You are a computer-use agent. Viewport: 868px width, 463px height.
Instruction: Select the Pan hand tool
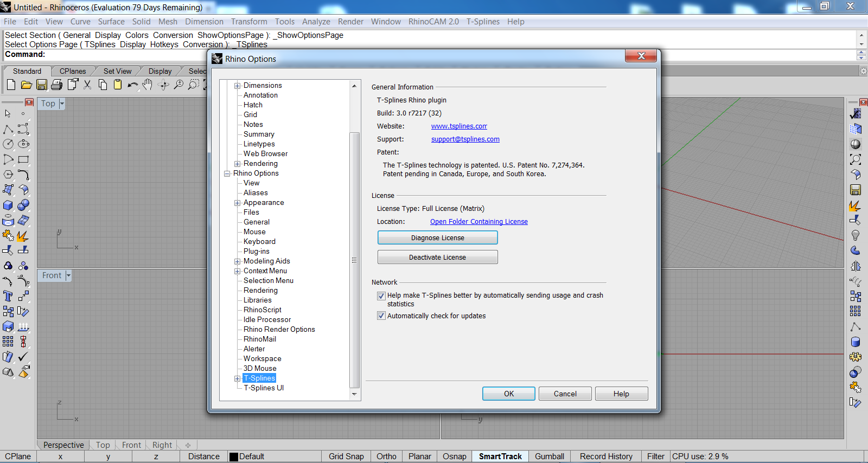[x=148, y=85]
